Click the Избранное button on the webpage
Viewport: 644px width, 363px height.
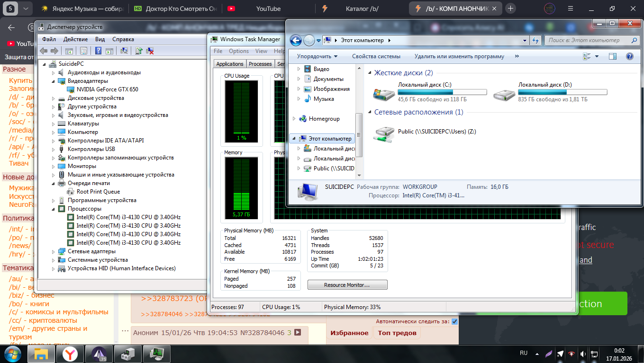pos(349,333)
